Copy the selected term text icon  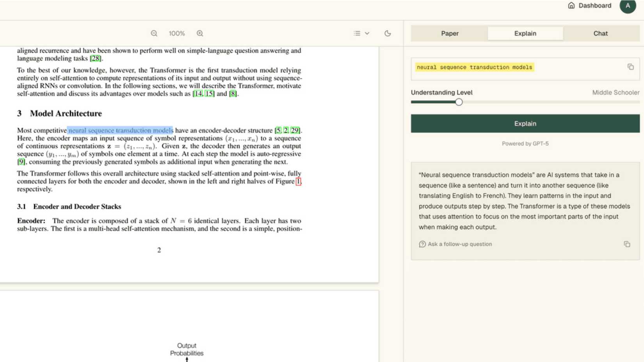(x=630, y=67)
